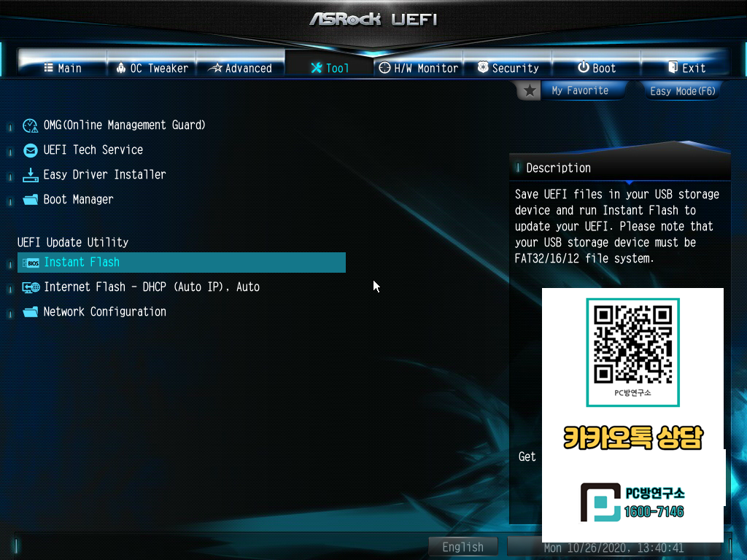Click the Exit door icon
Image resolution: width=747 pixels, height=560 pixels.
click(673, 66)
